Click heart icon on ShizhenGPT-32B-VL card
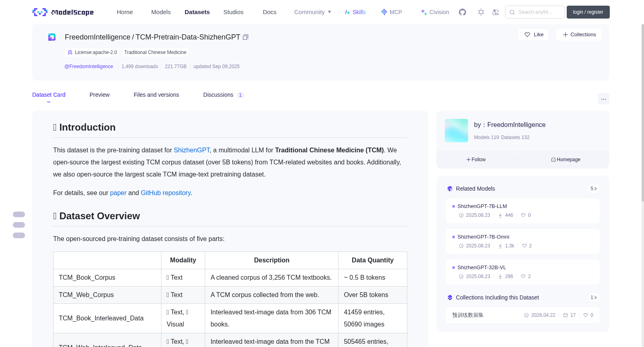The image size is (644, 347). 523,276
